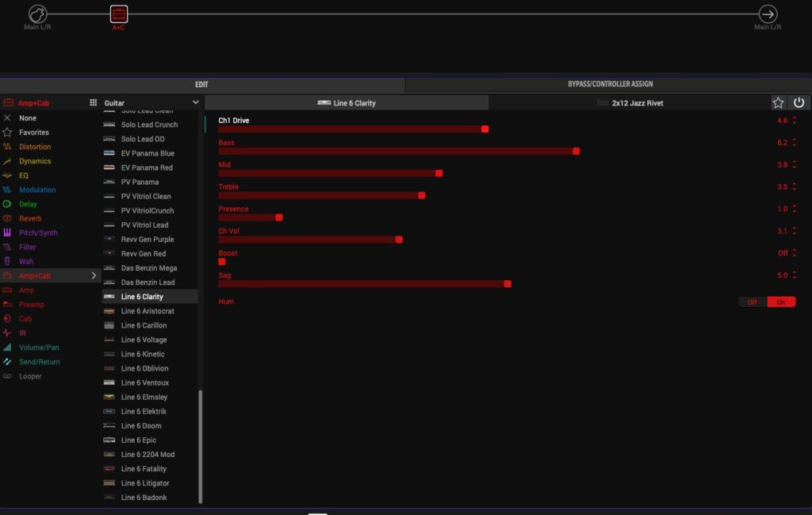Favorite this preset with the star icon

pyautogui.click(x=779, y=103)
